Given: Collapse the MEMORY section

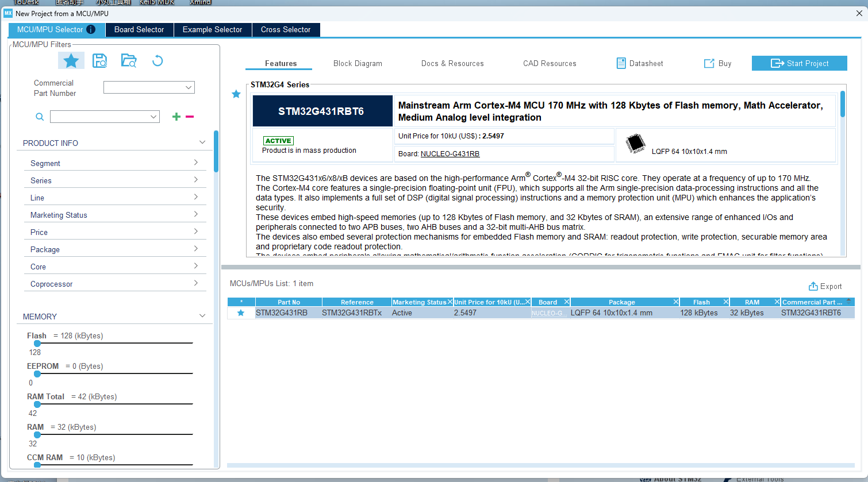Looking at the screenshot, I should pyautogui.click(x=202, y=316).
